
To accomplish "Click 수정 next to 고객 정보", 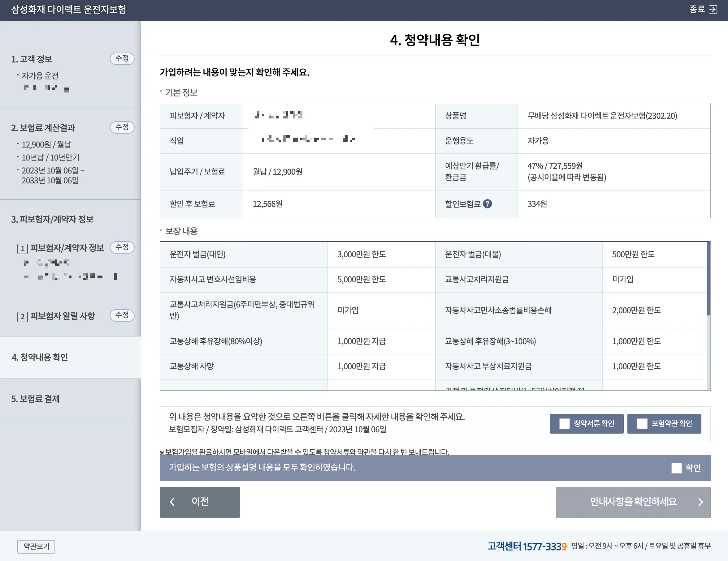I will point(122,59).
